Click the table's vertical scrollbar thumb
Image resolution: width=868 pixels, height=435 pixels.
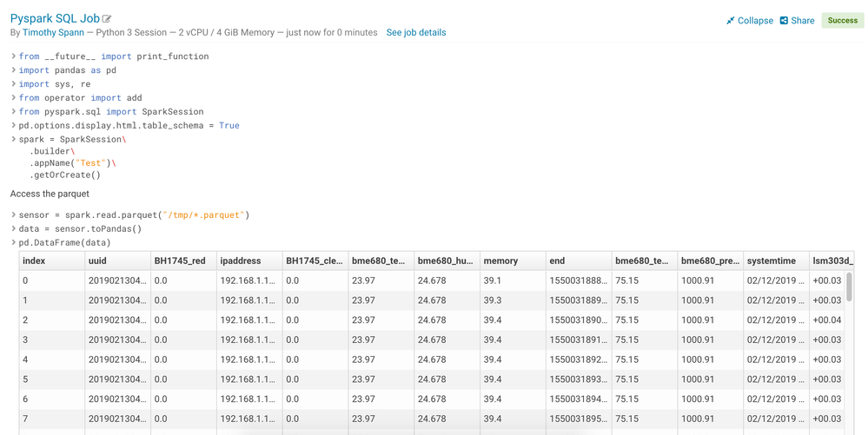tap(849, 287)
